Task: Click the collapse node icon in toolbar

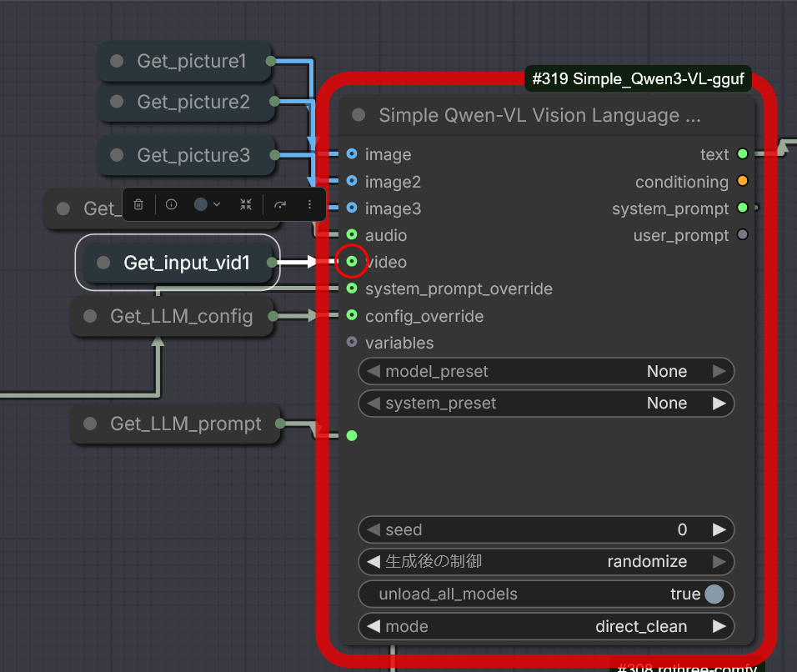Action: [x=246, y=204]
